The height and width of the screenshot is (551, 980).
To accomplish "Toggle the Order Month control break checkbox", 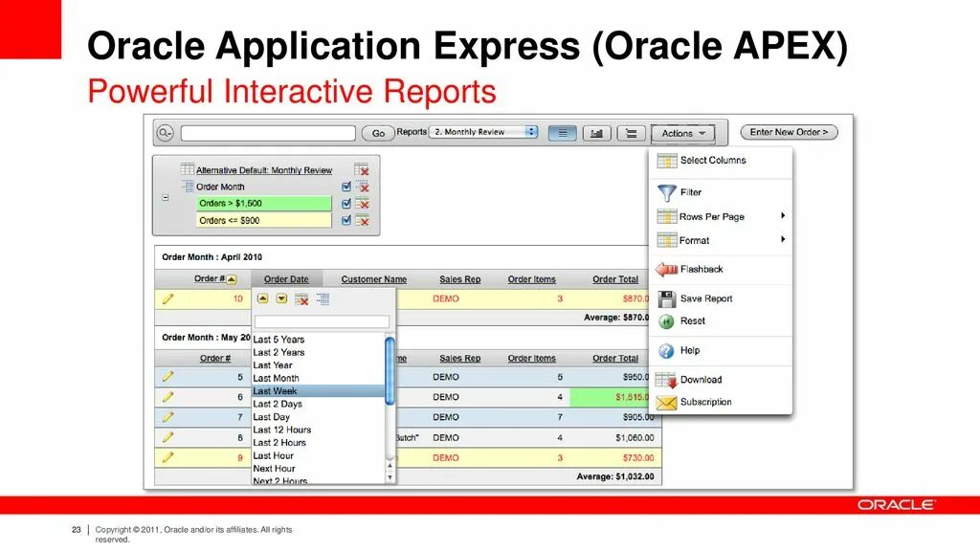I will tap(346, 187).
